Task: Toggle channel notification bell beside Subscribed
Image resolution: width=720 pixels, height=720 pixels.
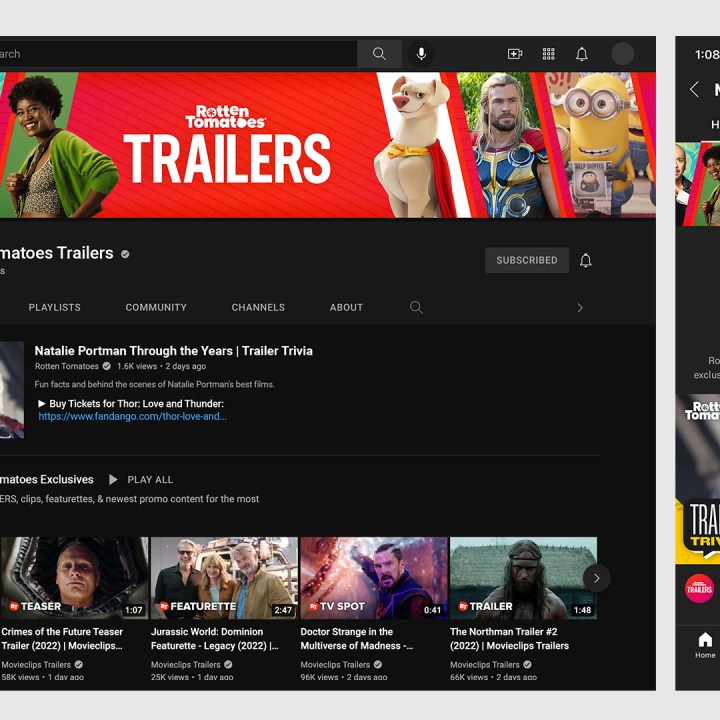Action: [x=585, y=260]
